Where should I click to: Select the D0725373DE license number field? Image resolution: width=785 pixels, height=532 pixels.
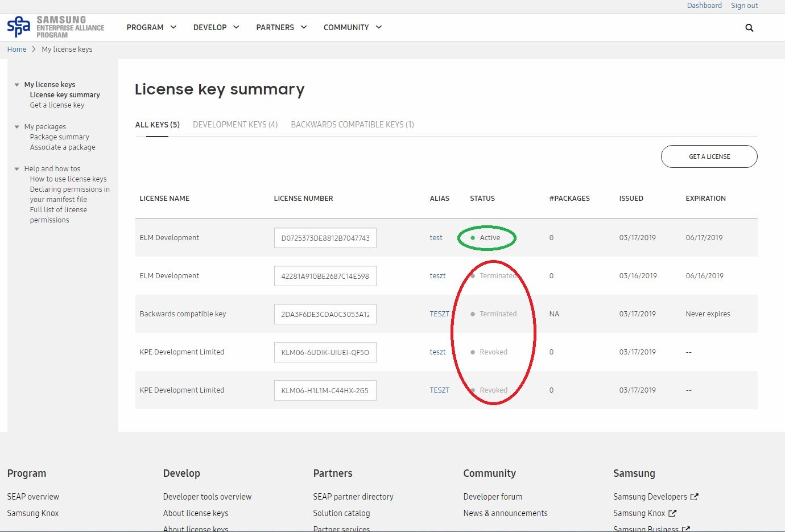click(325, 238)
